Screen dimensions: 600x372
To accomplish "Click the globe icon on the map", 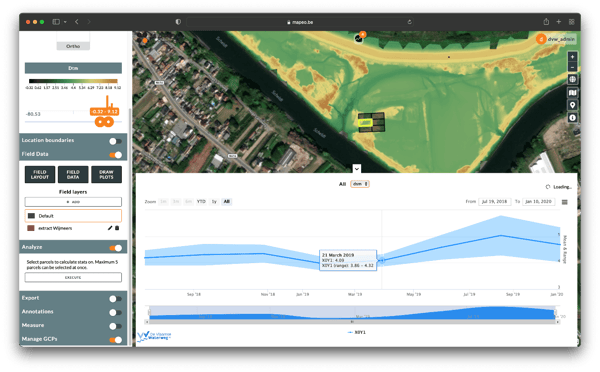I will 572,79.
